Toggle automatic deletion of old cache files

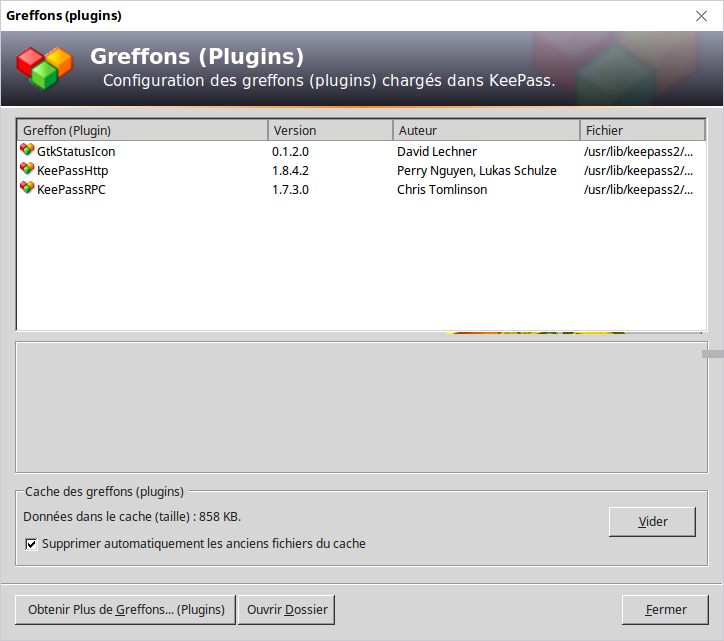pos(31,544)
